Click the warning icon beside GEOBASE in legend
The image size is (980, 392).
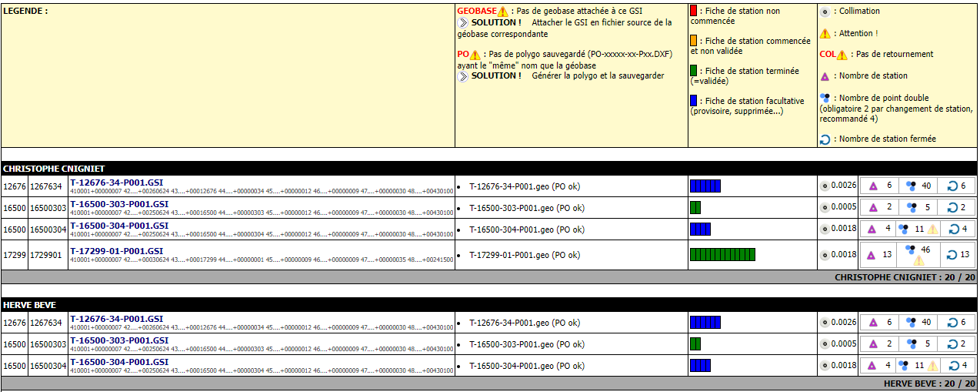click(x=502, y=12)
